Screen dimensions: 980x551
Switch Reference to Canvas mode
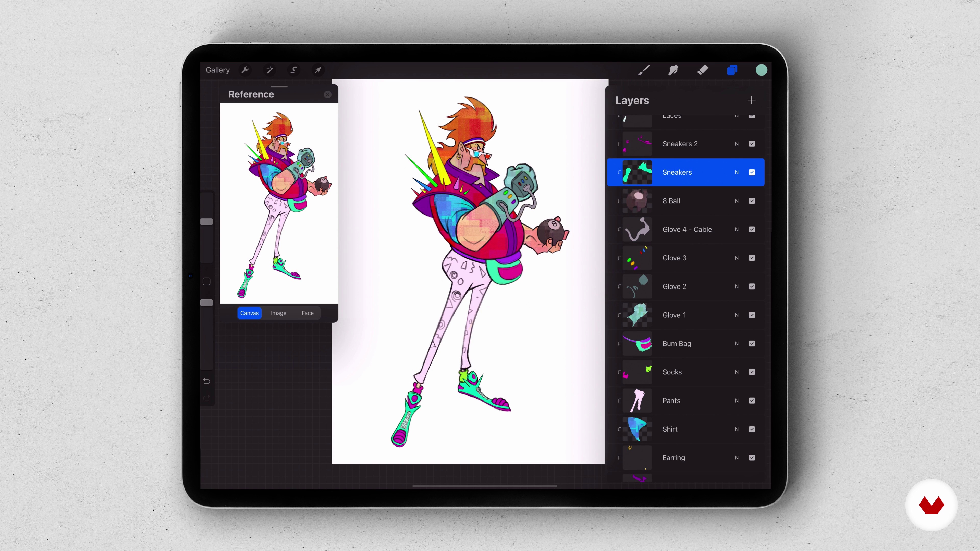coord(250,313)
